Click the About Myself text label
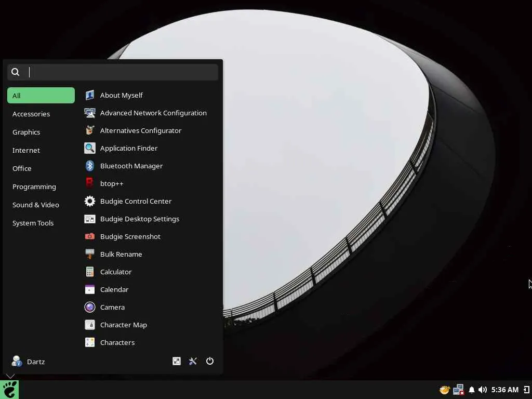 [122, 96]
